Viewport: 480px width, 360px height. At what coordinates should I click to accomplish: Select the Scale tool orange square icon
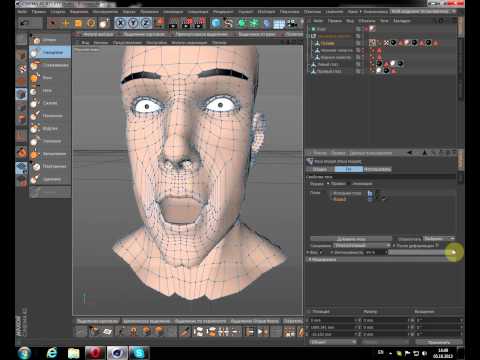[x=78, y=23]
